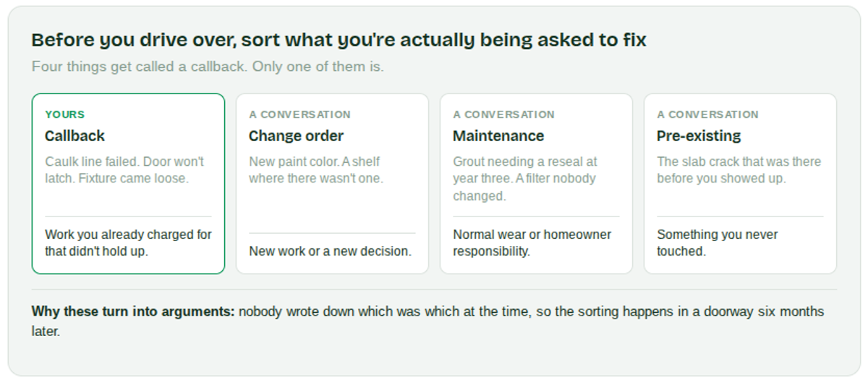Image resolution: width=868 pixels, height=383 pixels.
Task: Click subtitle 'Four things get called a callback'
Action: click(208, 67)
